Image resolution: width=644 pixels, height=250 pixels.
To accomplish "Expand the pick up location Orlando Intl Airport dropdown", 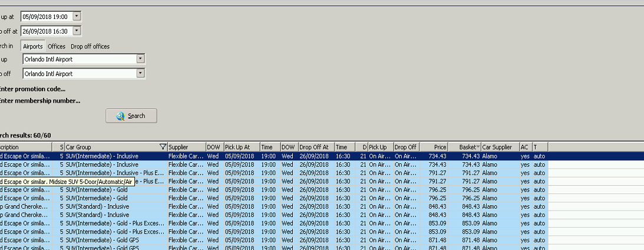I will (x=140, y=59).
